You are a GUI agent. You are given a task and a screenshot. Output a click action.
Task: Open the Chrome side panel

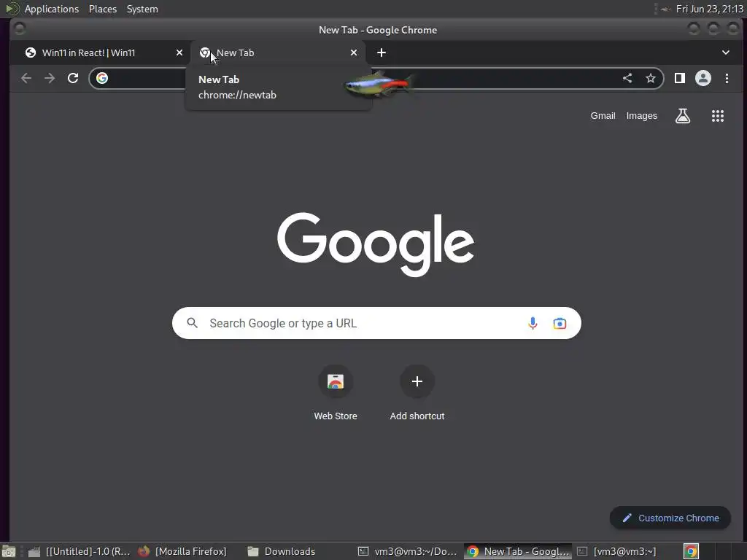click(x=680, y=78)
